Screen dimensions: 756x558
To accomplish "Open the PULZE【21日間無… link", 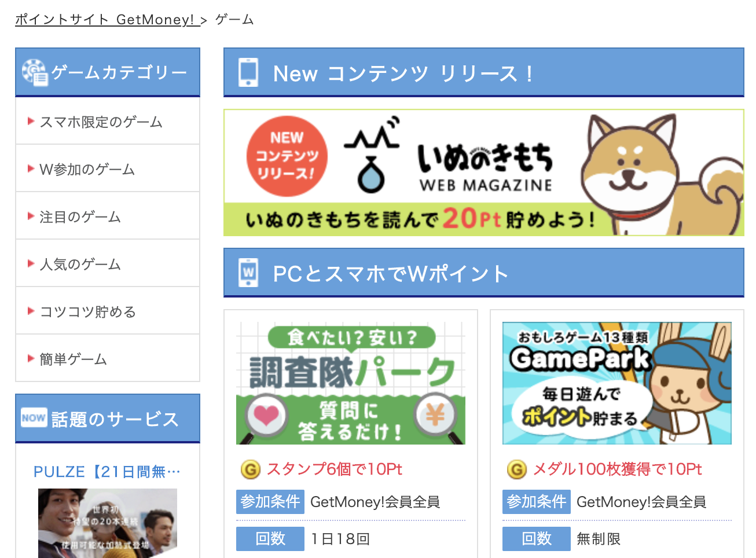I will point(107,472).
